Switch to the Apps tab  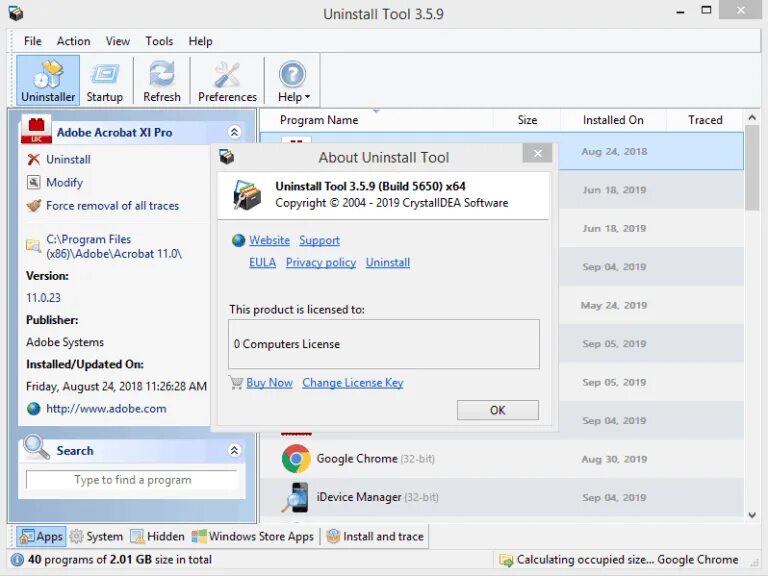(41, 536)
